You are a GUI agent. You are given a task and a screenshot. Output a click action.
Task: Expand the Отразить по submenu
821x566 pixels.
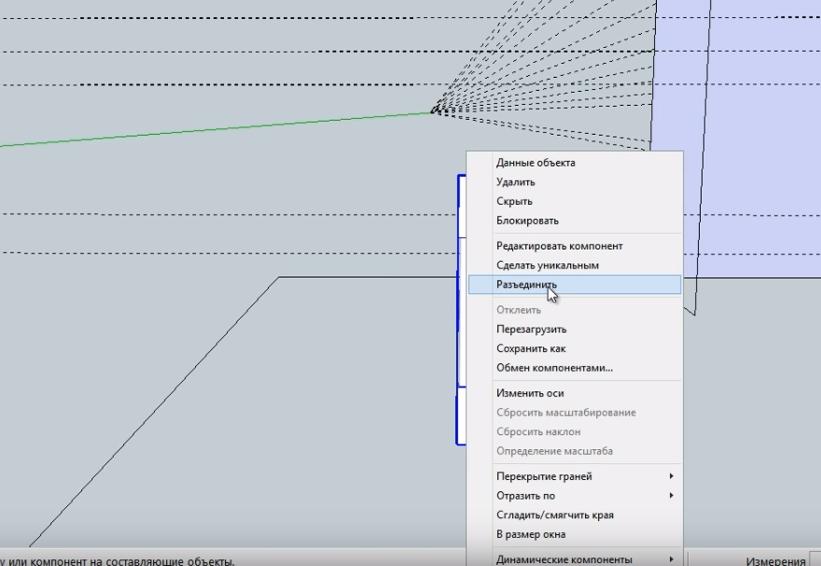coord(525,495)
